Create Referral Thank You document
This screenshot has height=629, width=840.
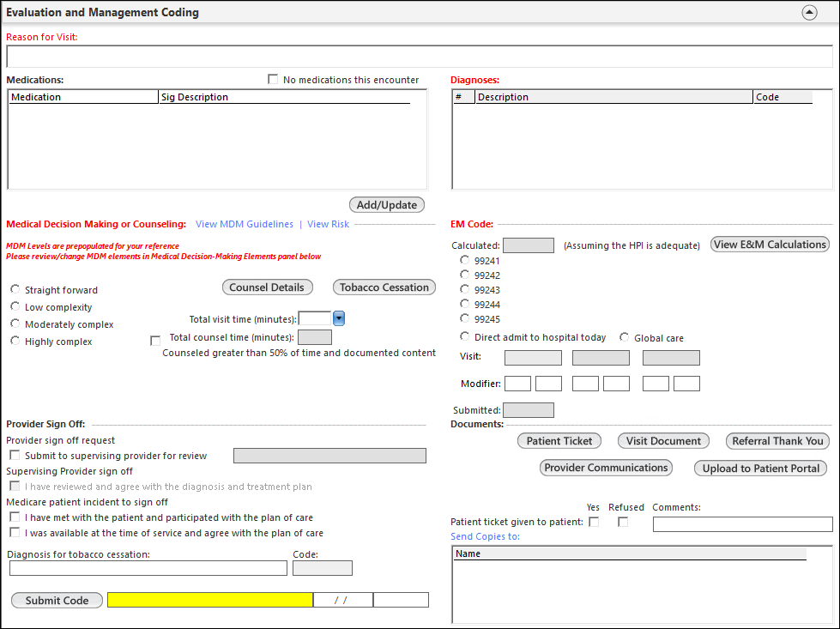point(777,441)
